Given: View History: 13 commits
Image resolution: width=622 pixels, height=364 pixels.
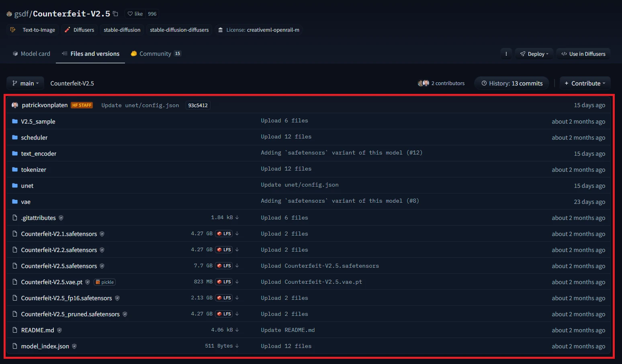Looking at the screenshot, I should coord(512,83).
